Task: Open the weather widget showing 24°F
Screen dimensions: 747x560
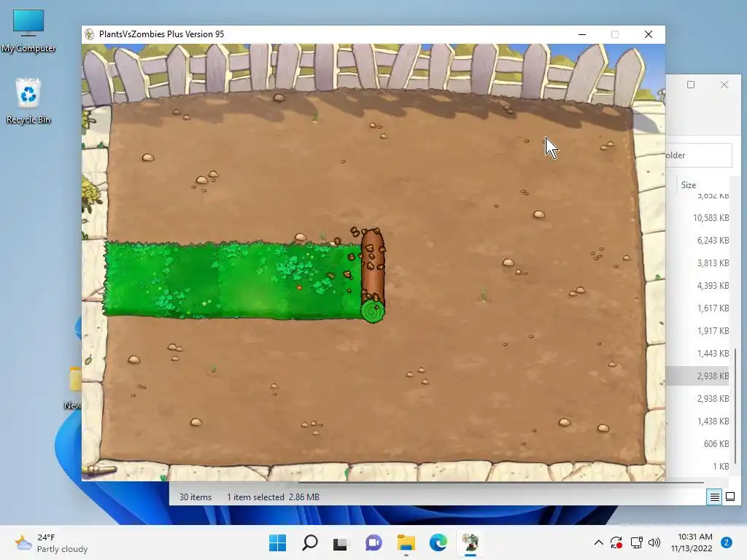Action: coord(52,542)
